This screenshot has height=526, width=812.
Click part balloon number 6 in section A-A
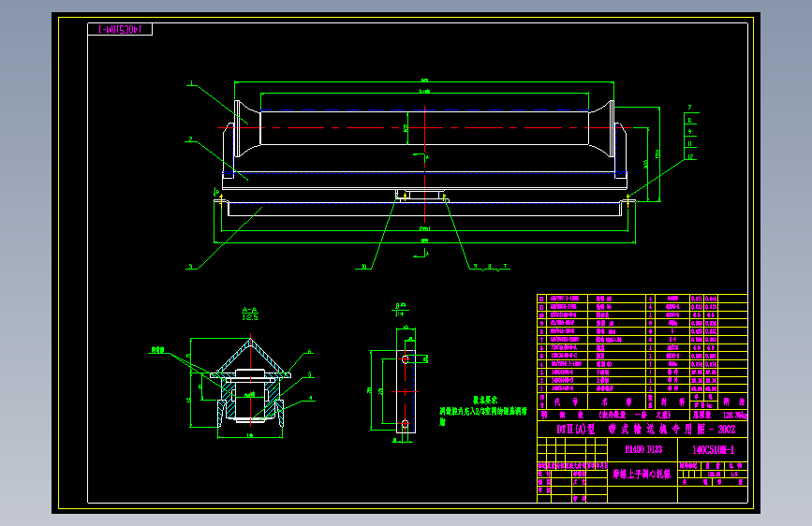click(x=310, y=351)
